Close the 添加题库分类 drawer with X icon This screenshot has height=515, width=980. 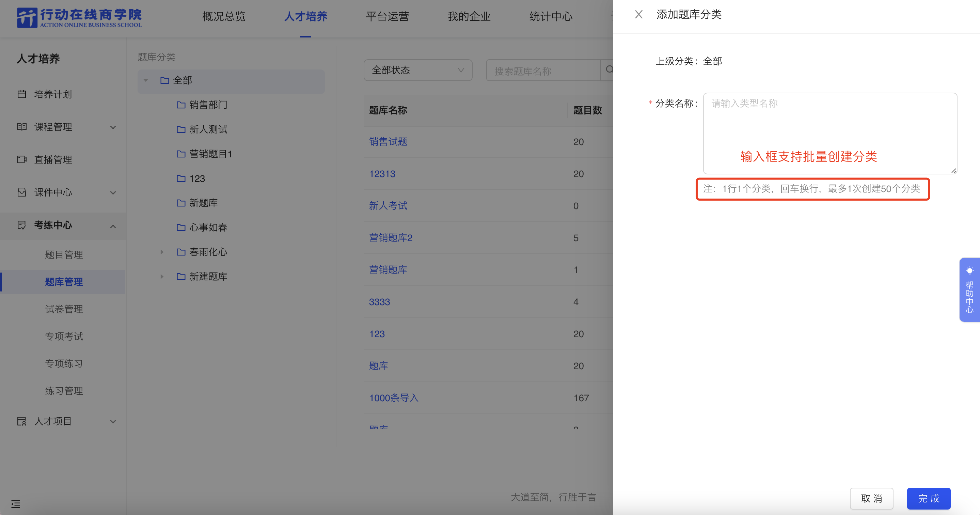click(x=639, y=14)
